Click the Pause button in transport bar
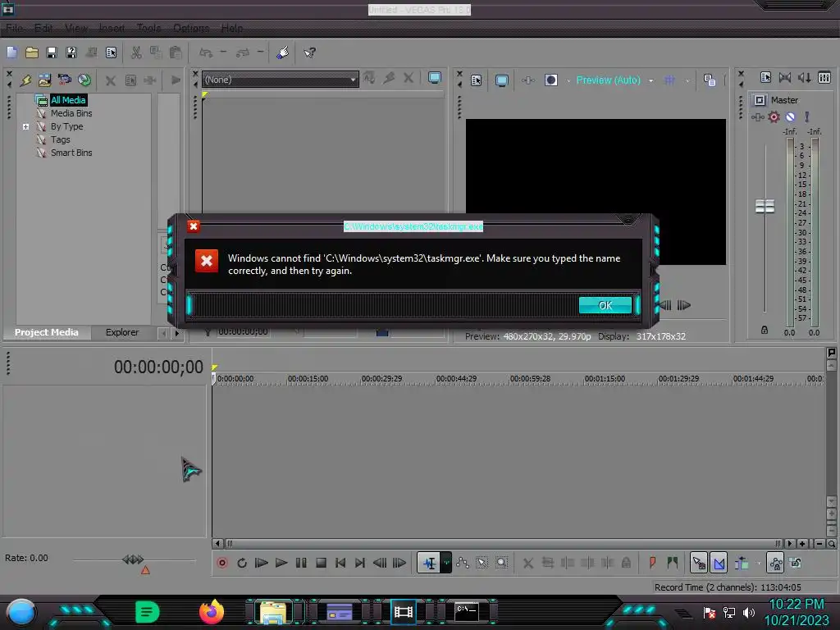The width and height of the screenshot is (840, 630). tap(301, 563)
